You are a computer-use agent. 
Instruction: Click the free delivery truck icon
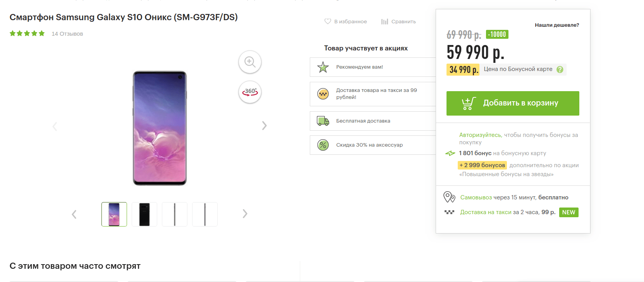pos(323,121)
